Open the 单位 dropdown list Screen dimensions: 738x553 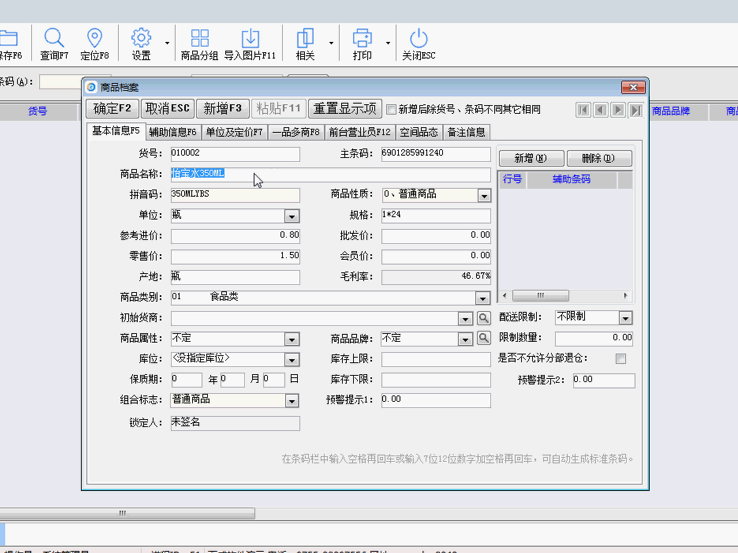pyautogui.click(x=292, y=216)
